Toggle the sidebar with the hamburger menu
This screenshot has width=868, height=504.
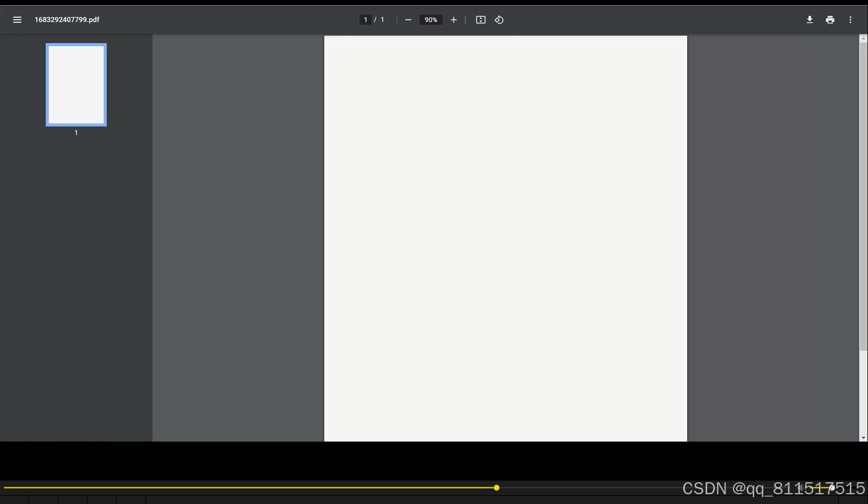coord(17,19)
